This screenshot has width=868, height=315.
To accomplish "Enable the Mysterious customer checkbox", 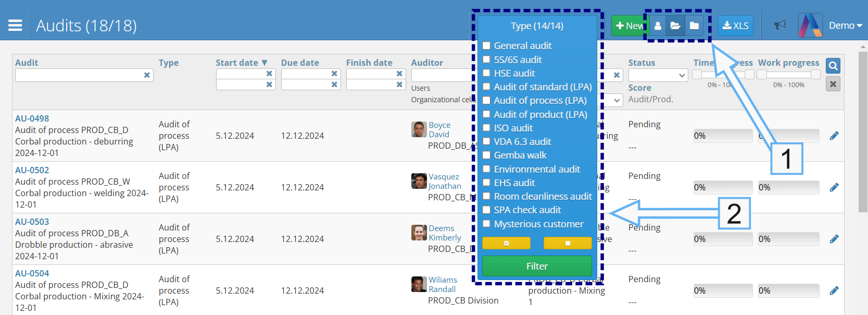I will coord(486,224).
